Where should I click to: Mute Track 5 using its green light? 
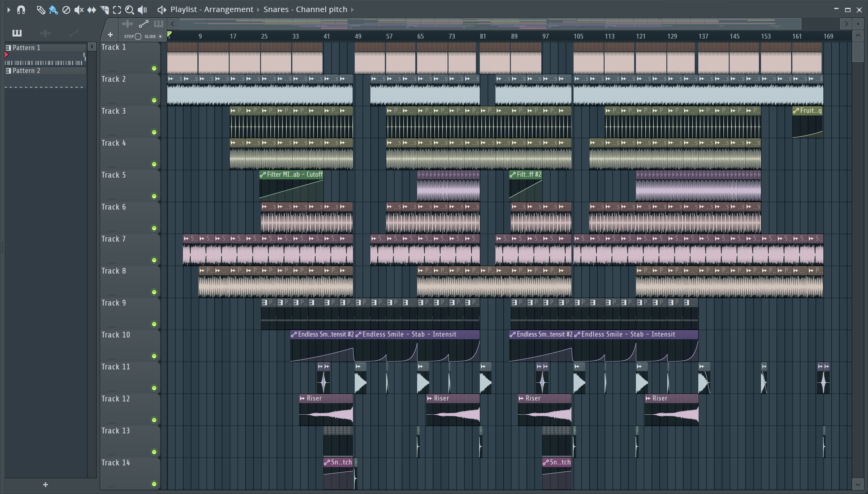coord(154,196)
